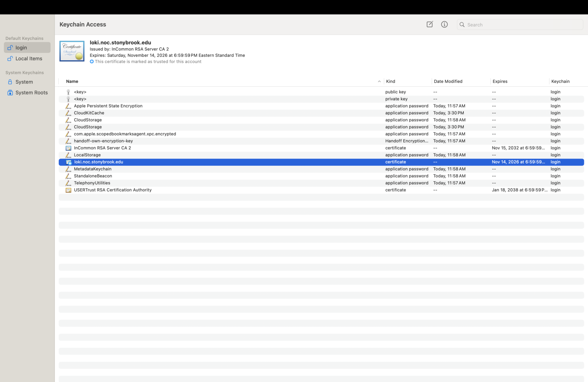The height and width of the screenshot is (382, 588).
Task: Click loki.noc.stonybrook.edu certificate row icon
Action: coord(69,162)
